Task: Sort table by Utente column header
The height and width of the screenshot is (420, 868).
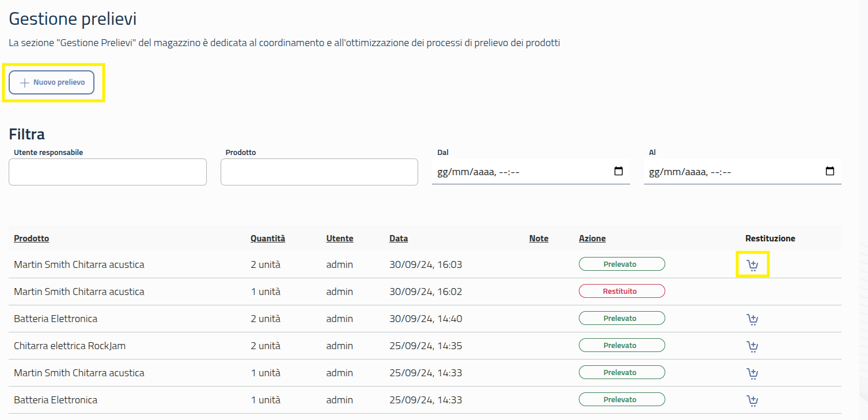Action: click(340, 239)
